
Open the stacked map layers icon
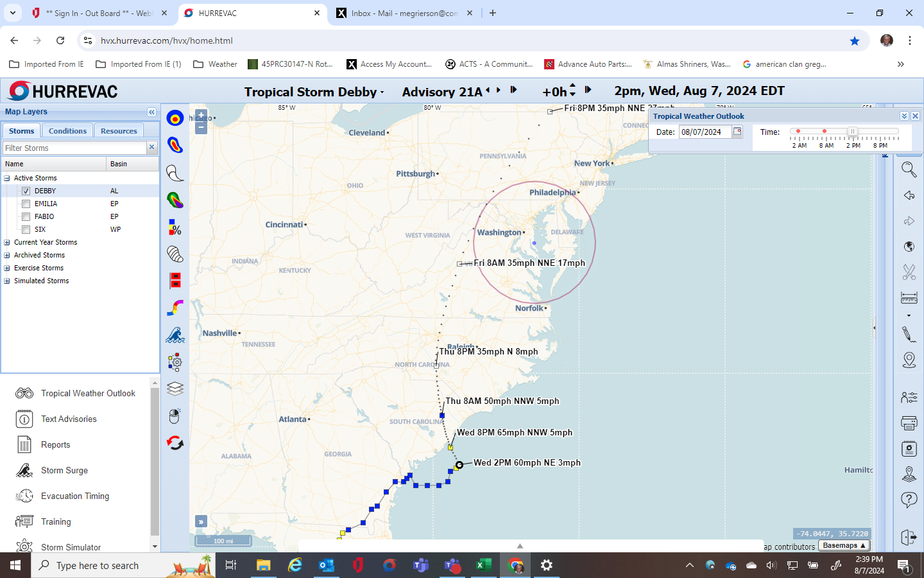175,389
